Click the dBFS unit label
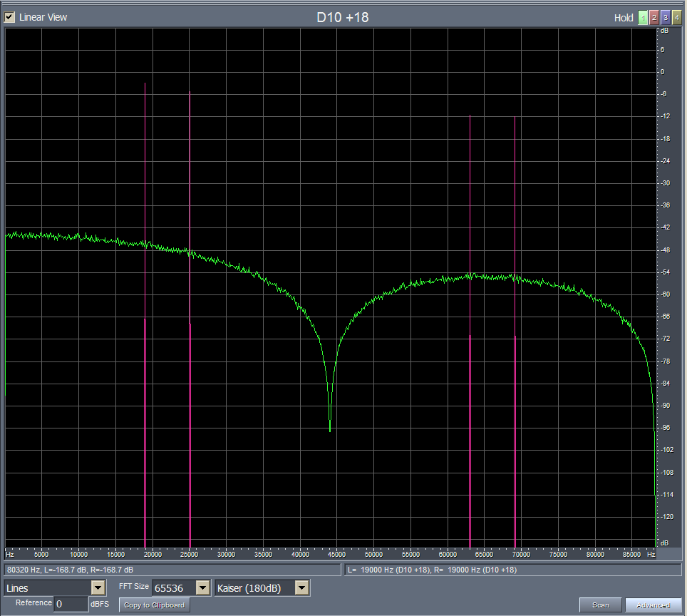This screenshot has height=616, width=687. click(100, 604)
